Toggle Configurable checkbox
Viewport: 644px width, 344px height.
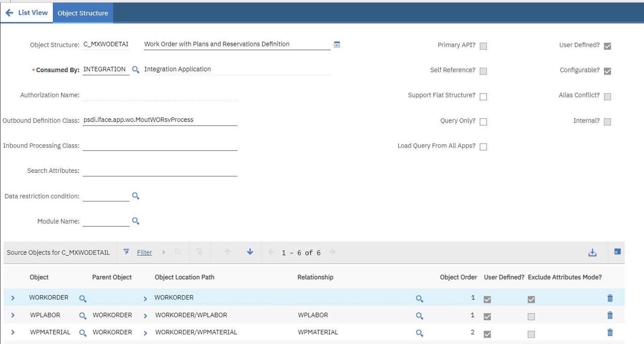pos(607,71)
